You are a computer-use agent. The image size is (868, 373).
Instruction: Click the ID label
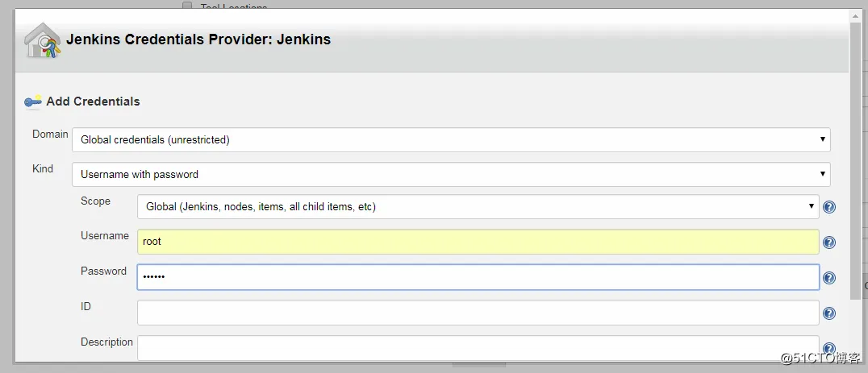click(86, 306)
